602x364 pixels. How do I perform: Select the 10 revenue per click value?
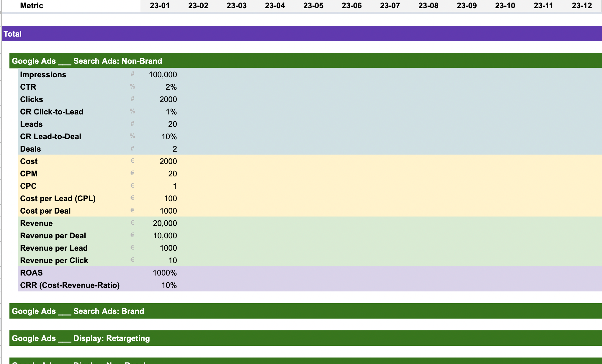click(x=173, y=260)
